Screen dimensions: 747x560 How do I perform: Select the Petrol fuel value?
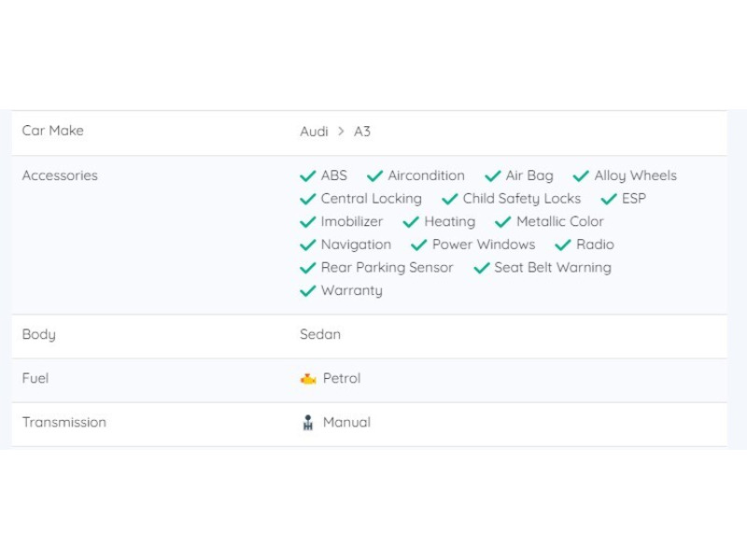coord(342,379)
